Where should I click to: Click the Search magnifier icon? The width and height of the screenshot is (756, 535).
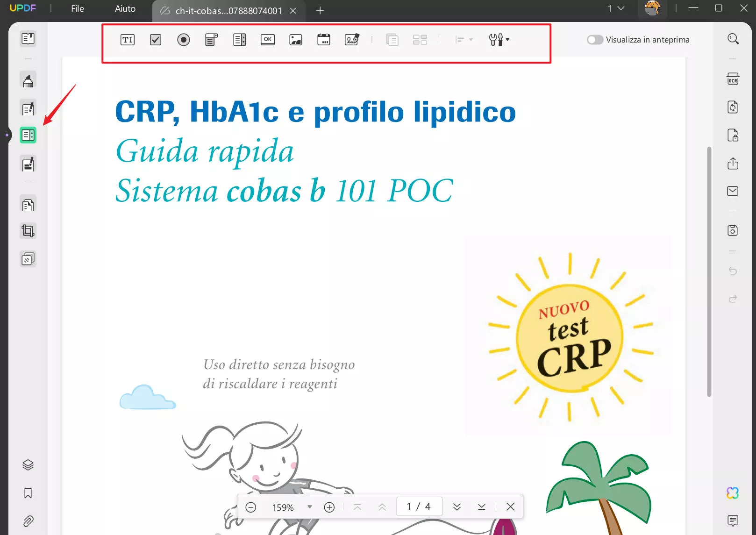[x=733, y=39]
